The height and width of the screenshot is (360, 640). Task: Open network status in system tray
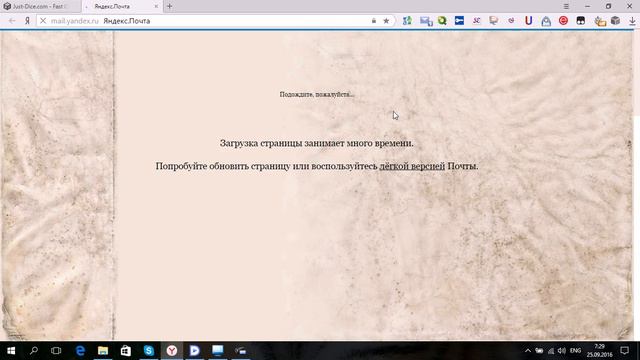(551, 351)
